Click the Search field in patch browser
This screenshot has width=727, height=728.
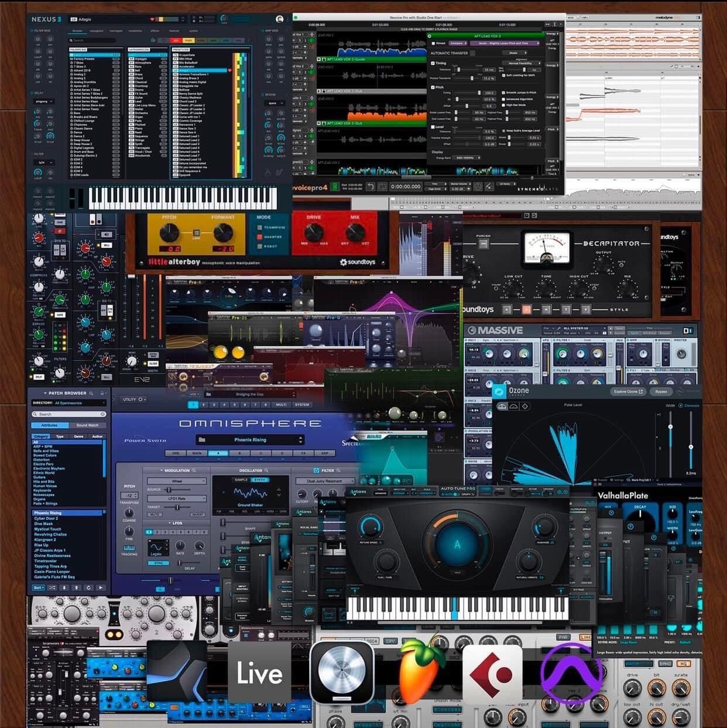coord(69,414)
